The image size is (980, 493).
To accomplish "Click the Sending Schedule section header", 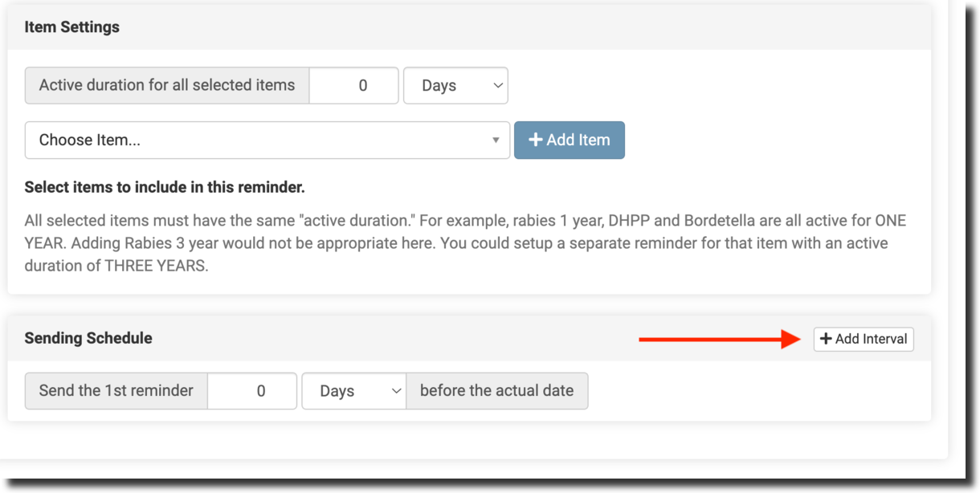I will [x=88, y=338].
